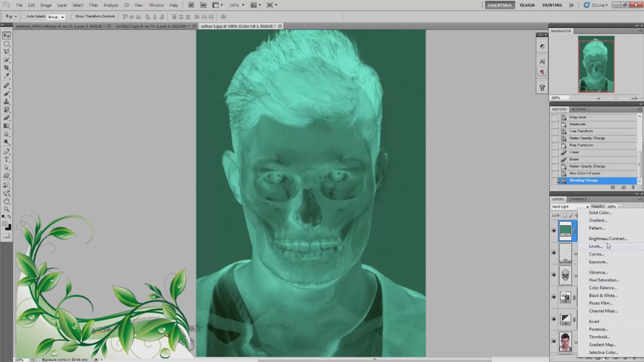Open the Move tool preset picker arrow
The height and width of the screenshot is (362, 644).
15,17
